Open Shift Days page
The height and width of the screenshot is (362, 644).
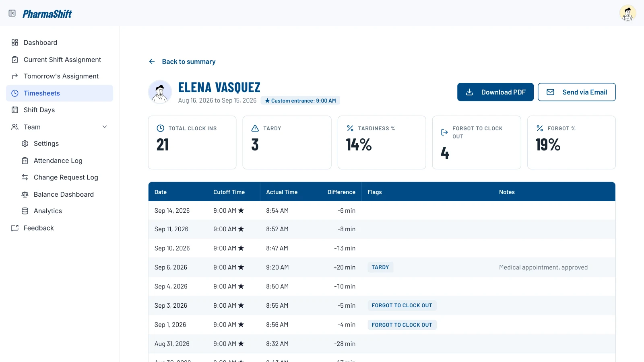[x=60, y=110]
